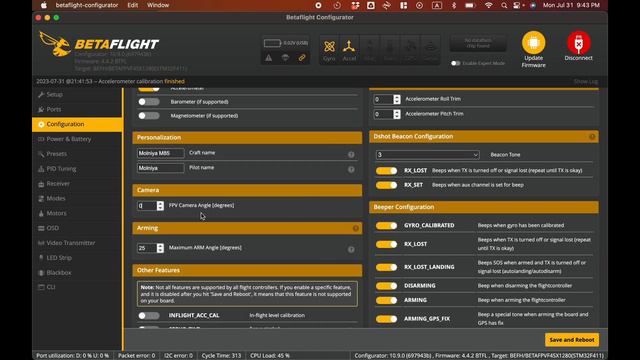Open the OSD tab
640x360 pixels.
pos(77,228)
